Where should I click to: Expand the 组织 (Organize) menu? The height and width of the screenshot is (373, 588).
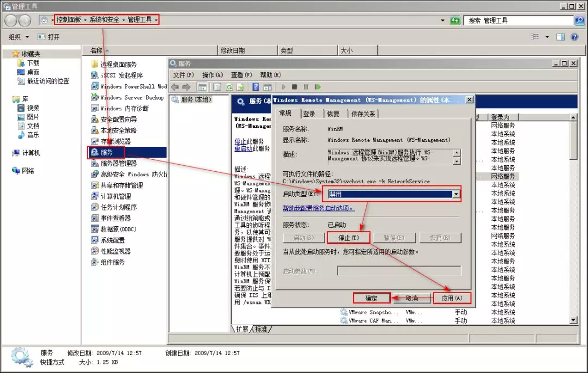click(x=19, y=37)
